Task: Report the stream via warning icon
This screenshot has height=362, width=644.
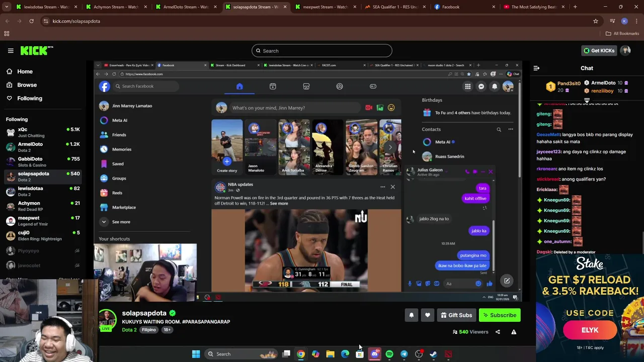Action: (x=514, y=332)
